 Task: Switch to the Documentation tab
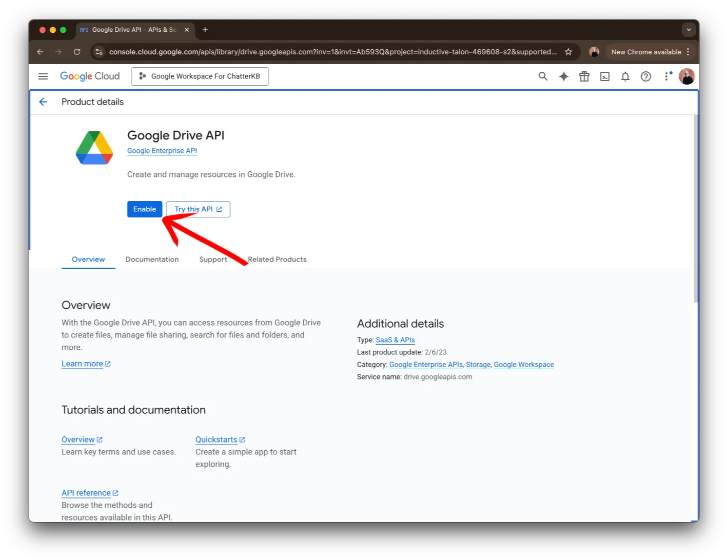click(x=152, y=259)
